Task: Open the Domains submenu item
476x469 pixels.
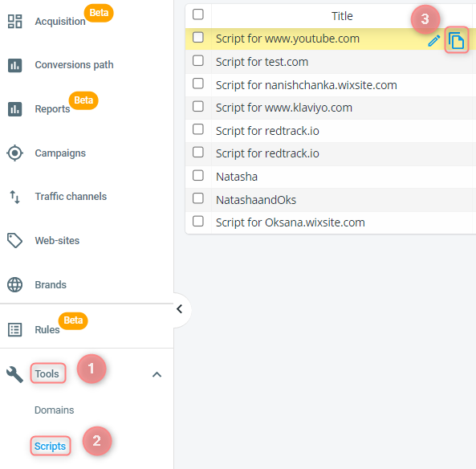Action: pyautogui.click(x=55, y=410)
